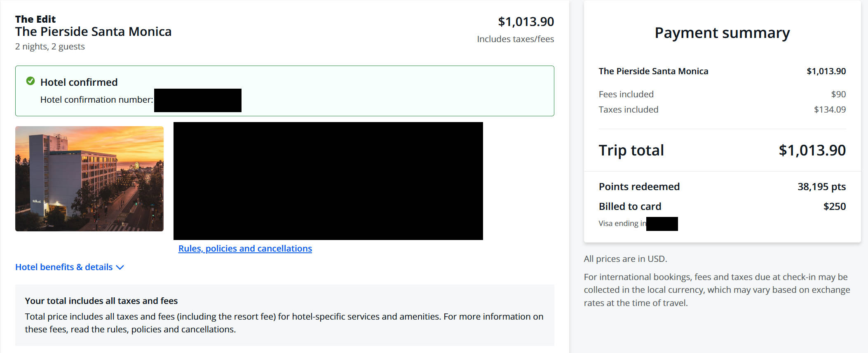Click the $1,013.90 price at top
The height and width of the screenshot is (353, 868).
pyautogui.click(x=525, y=22)
